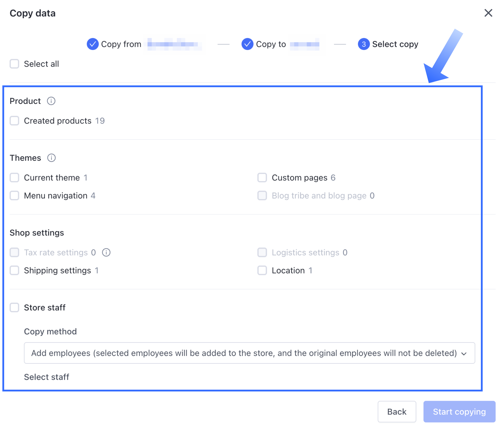Close the Copy data dialog
504x430 pixels.
pos(488,13)
